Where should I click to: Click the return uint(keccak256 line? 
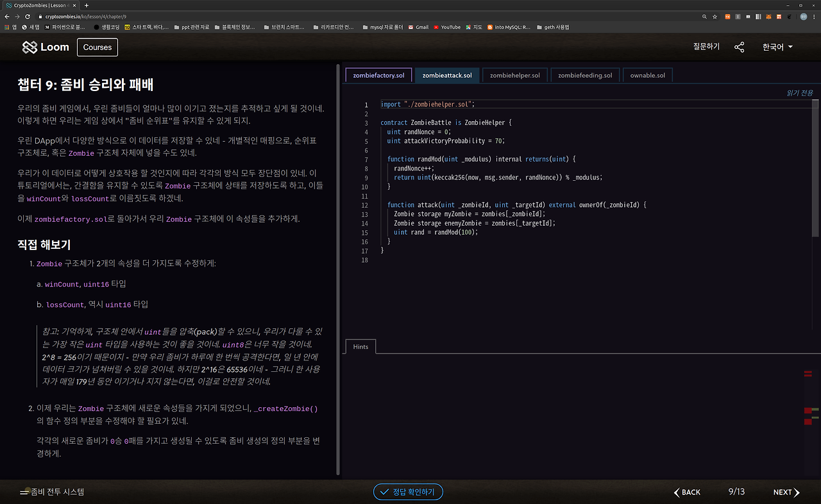point(498,177)
